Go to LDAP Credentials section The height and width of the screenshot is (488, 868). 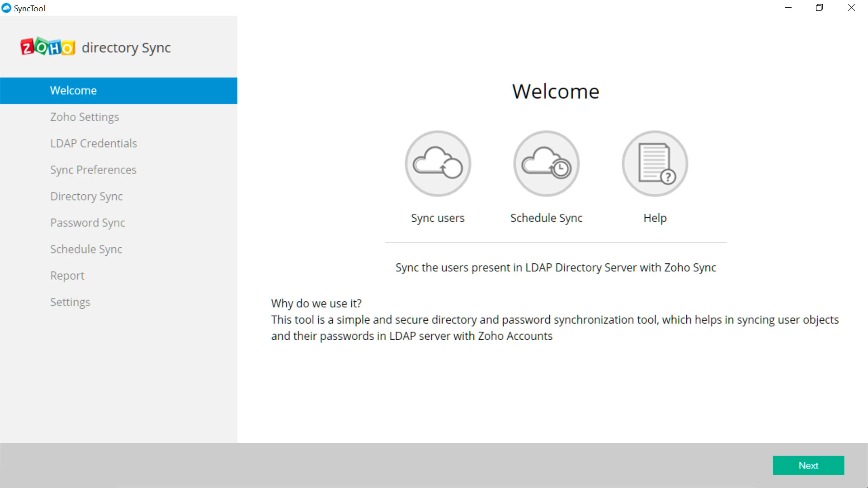click(x=94, y=143)
